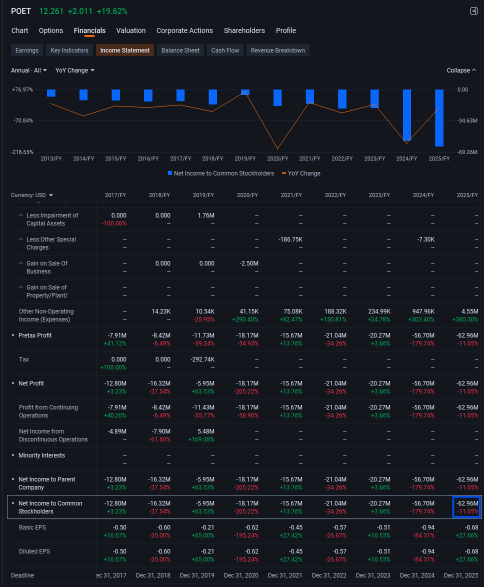Select the Balance Sheet sub-tab
The height and width of the screenshot is (587, 484).
[x=180, y=51]
